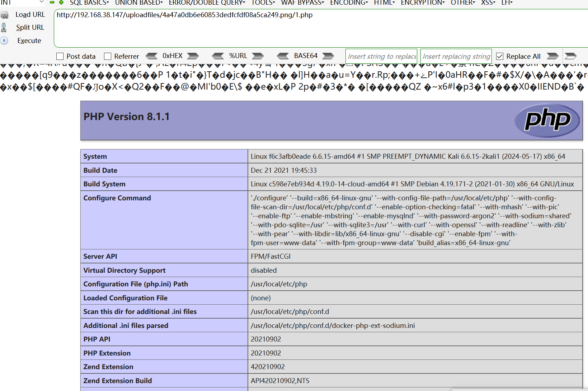The height and width of the screenshot is (391, 588).
Task: Encode with the right %URL arrow
Action: (258, 56)
